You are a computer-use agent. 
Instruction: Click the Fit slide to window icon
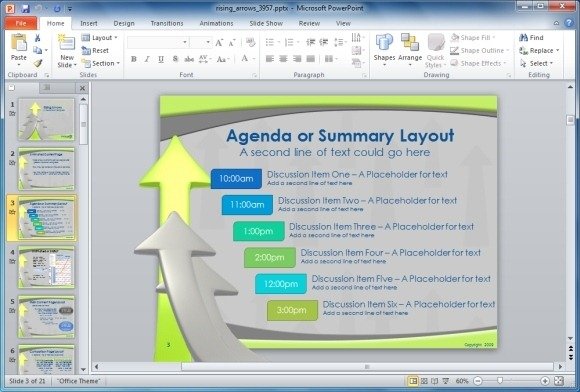click(559, 381)
